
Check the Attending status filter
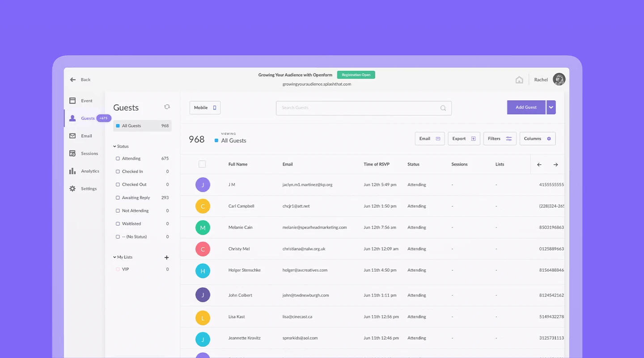[x=117, y=158]
